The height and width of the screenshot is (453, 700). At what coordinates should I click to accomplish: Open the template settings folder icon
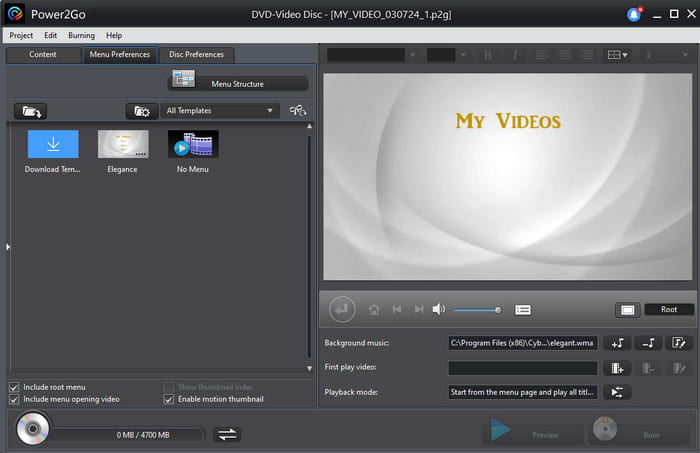click(142, 111)
